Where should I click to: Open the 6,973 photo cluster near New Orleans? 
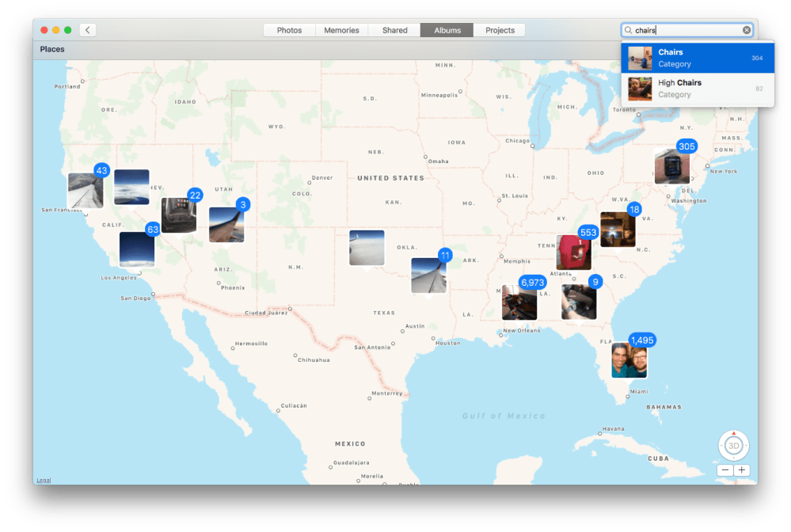pos(519,302)
